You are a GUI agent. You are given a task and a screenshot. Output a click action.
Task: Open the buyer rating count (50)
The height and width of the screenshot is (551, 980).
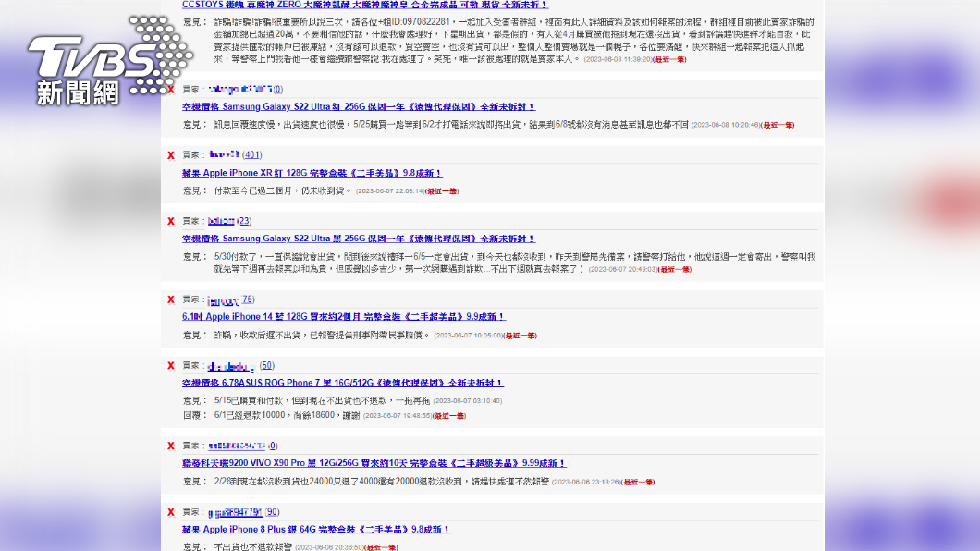pos(267,365)
